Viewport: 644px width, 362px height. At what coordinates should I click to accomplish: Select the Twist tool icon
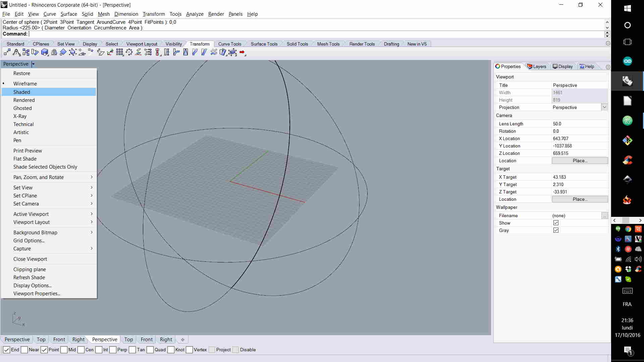(167, 52)
